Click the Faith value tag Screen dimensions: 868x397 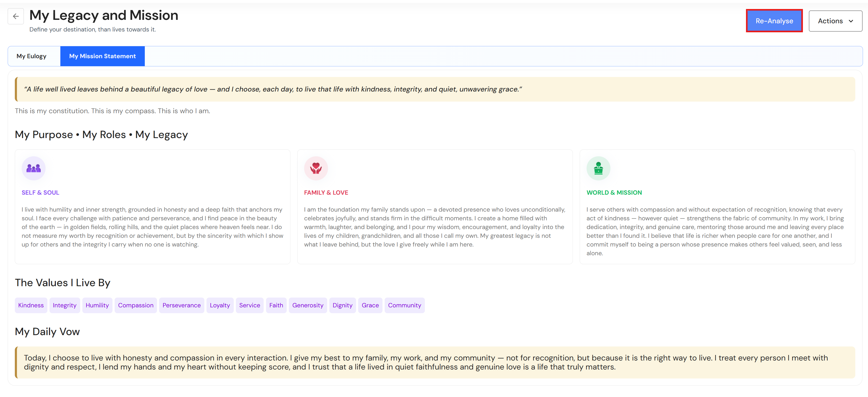pos(276,305)
